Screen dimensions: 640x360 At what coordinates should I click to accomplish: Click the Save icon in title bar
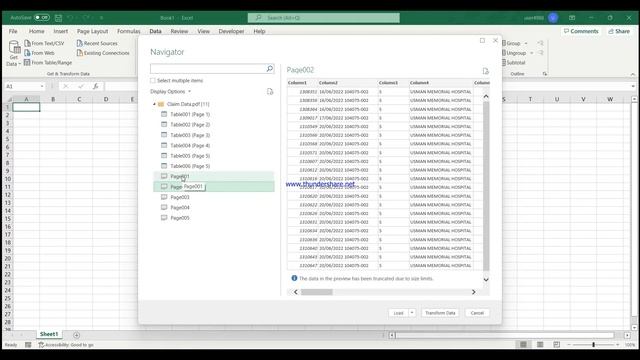click(58, 18)
